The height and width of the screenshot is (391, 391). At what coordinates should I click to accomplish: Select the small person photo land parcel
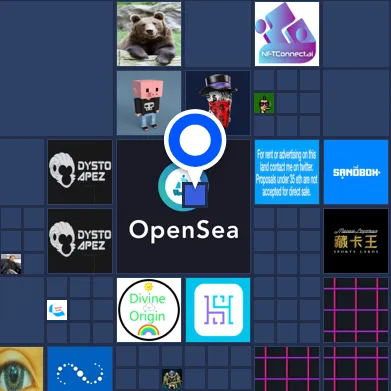click(x=11, y=264)
